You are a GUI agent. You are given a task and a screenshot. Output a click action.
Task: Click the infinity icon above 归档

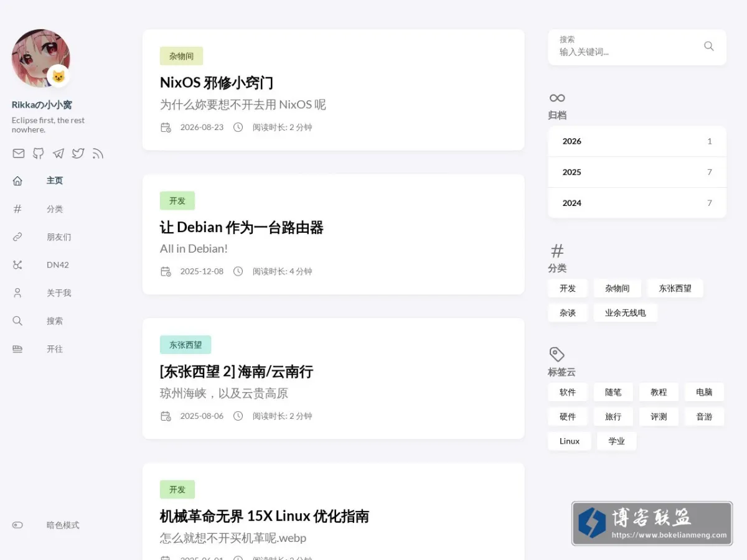tap(557, 98)
